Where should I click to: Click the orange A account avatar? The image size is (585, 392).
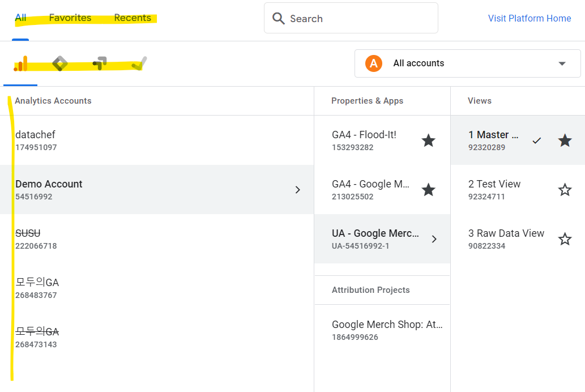(x=373, y=63)
